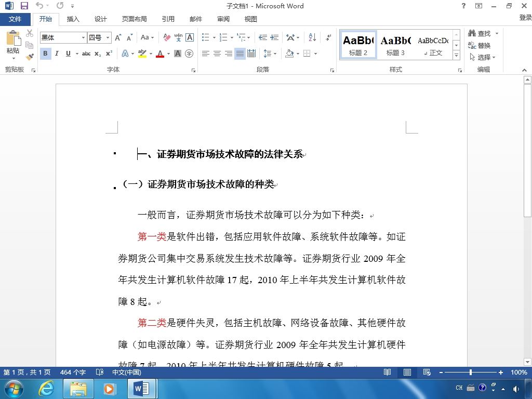The height and width of the screenshot is (399, 532).
Task: Open the phonetic guide (wén) tool
Action: coord(178,37)
